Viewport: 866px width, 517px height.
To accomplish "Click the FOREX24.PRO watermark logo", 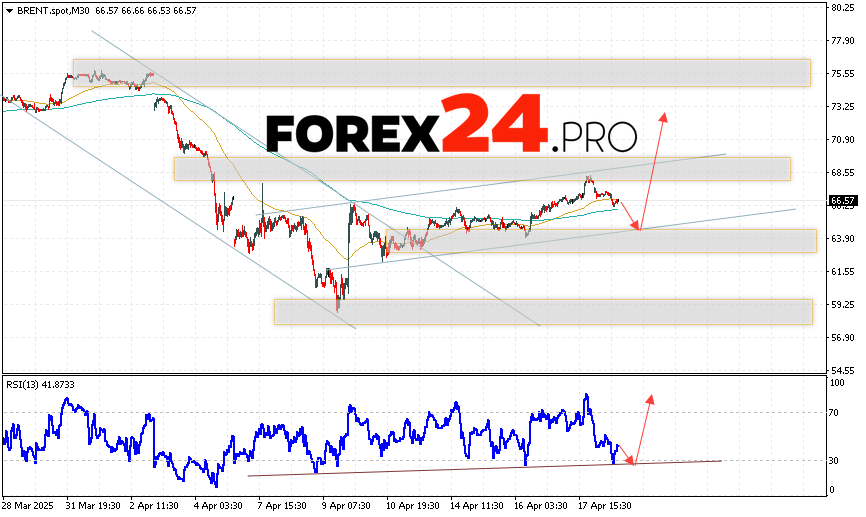I will (451, 124).
